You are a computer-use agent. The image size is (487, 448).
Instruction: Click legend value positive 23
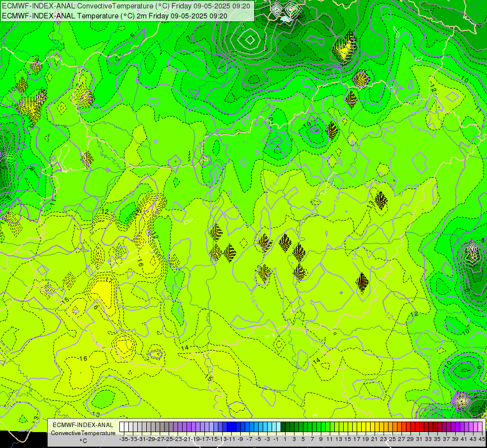coord(384,439)
